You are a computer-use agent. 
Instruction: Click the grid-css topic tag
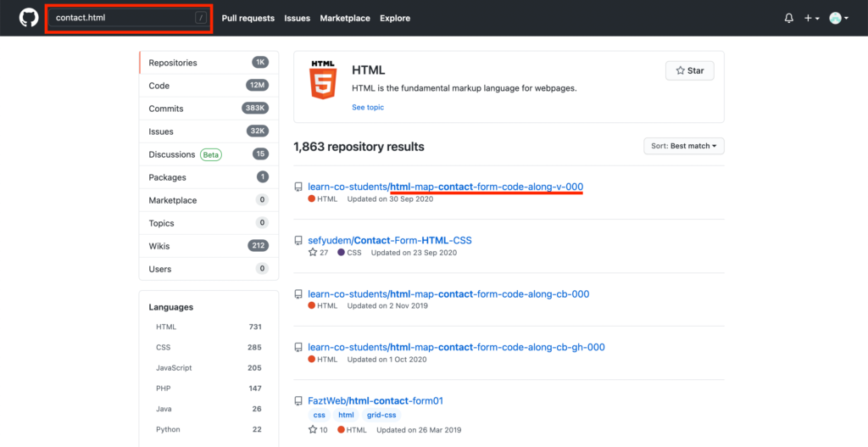381,416
